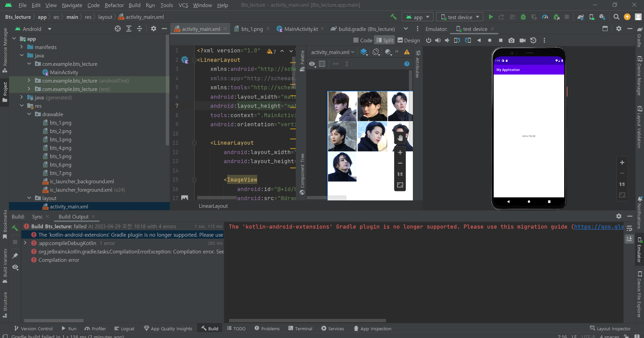Click the orange update arrow icon
This screenshot has width=644, height=338.
pyautogui.click(x=627, y=17)
